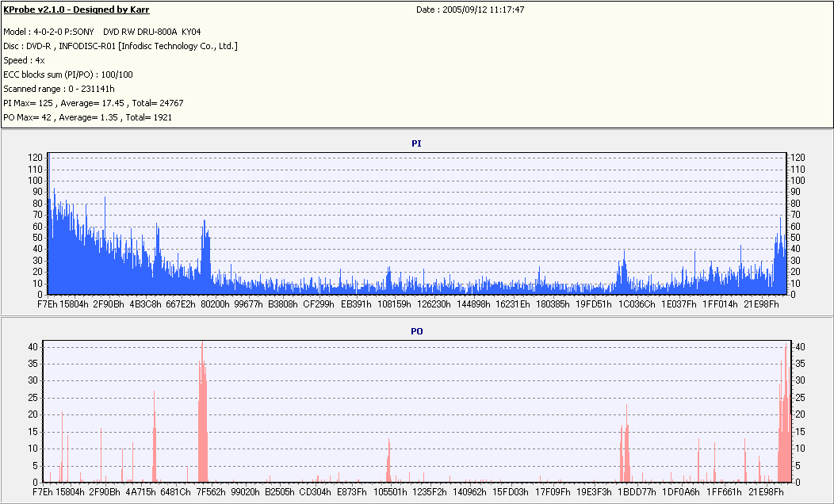Select the 180385h axis label
Screen dimensions: 834x504
[553, 304]
